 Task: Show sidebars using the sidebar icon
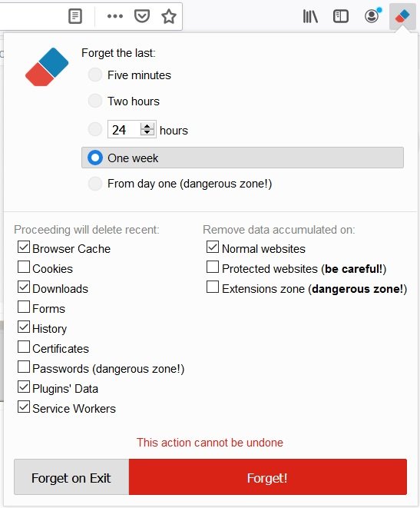(x=341, y=16)
